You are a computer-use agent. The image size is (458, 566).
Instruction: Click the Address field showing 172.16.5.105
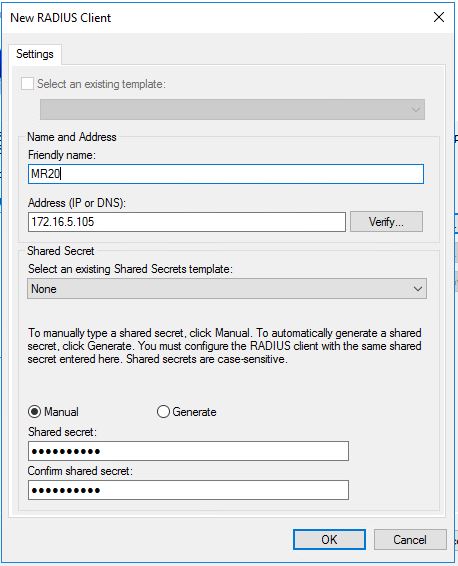tap(187, 222)
